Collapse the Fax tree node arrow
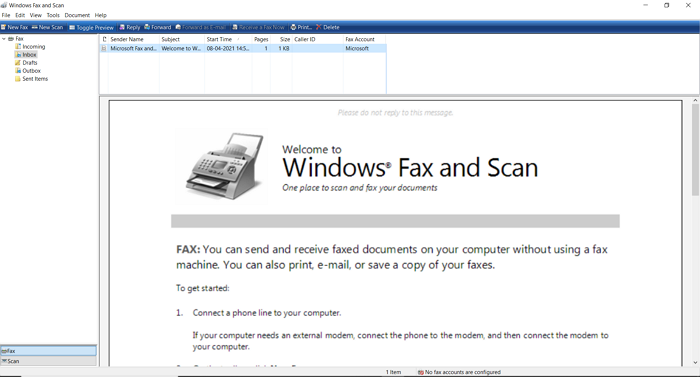Viewport: 700px width, 377px height. tap(4, 39)
